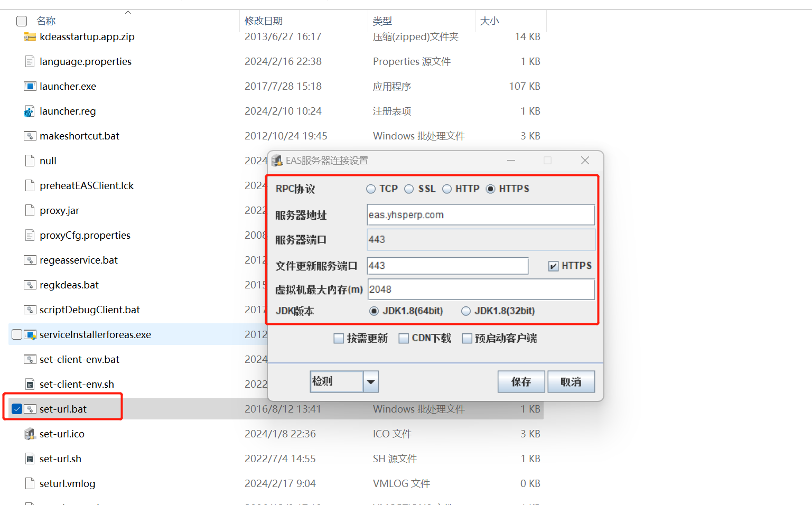Select the JDK1.8(32bit) radio option
Image resolution: width=812 pixels, height=505 pixels.
click(x=466, y=311)
